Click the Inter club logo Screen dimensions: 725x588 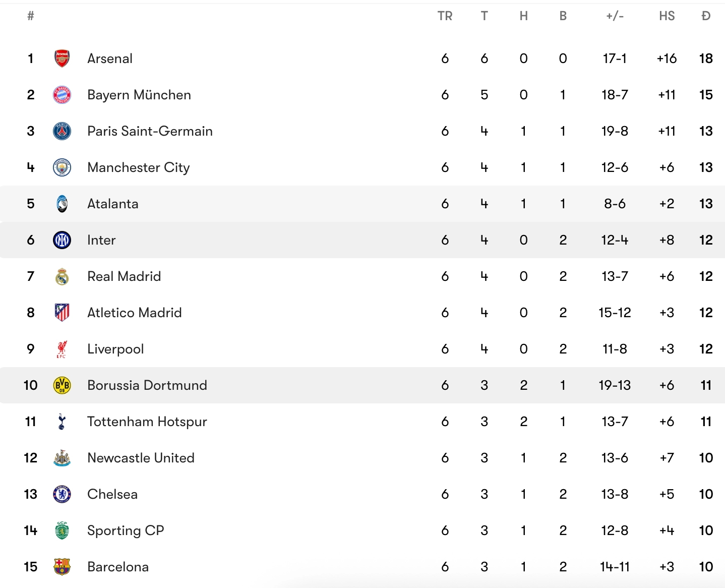[x=62, y=240]
